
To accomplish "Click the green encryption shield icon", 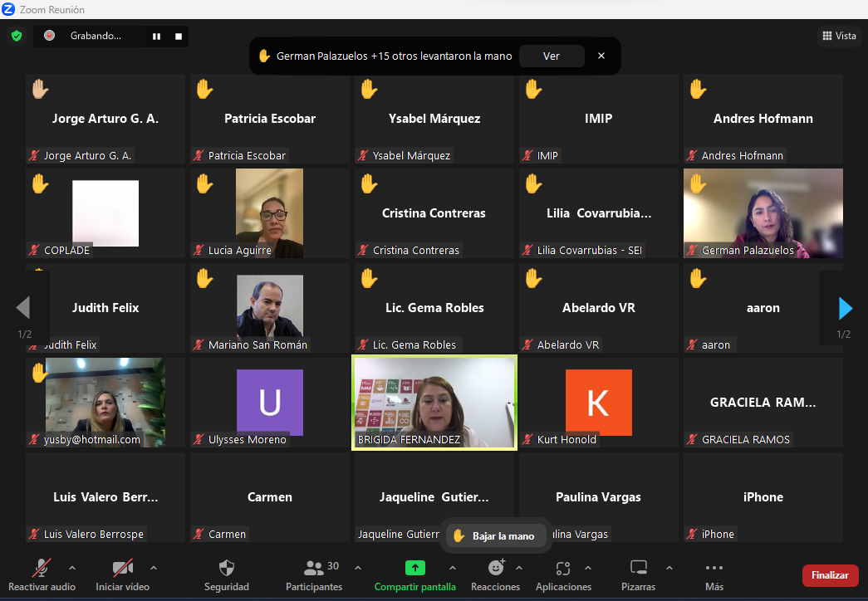I will coord(16,36).
